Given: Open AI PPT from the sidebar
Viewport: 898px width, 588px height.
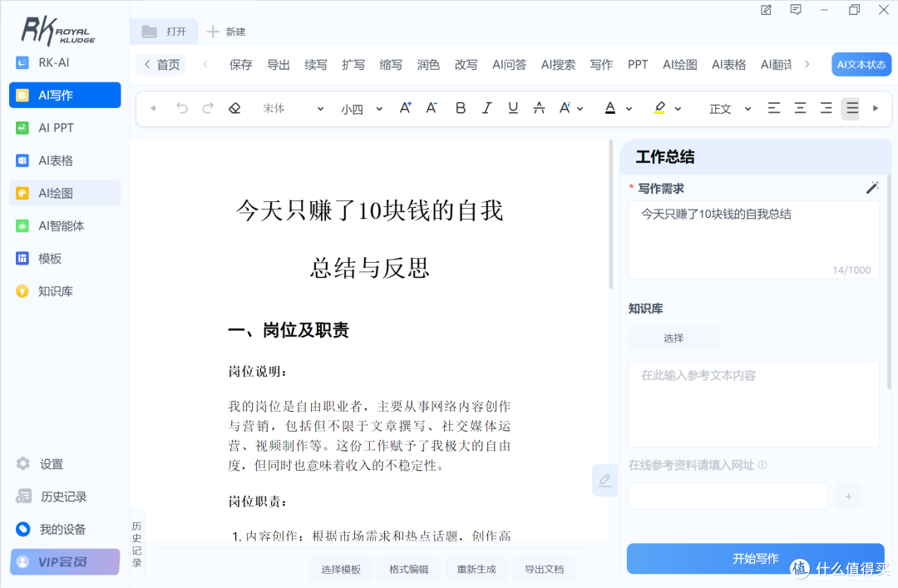Looking at the screenshot, I should [x=65, y=128].
